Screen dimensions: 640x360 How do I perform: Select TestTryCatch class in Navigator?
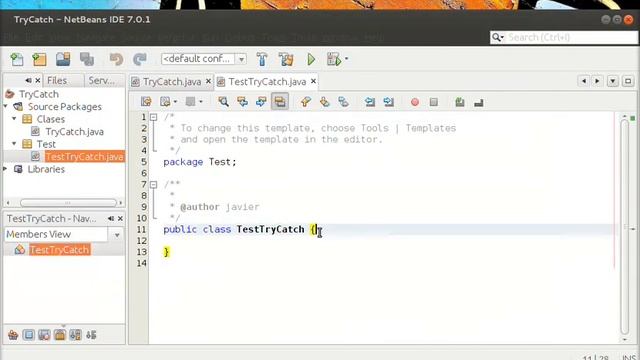(60, 250)
